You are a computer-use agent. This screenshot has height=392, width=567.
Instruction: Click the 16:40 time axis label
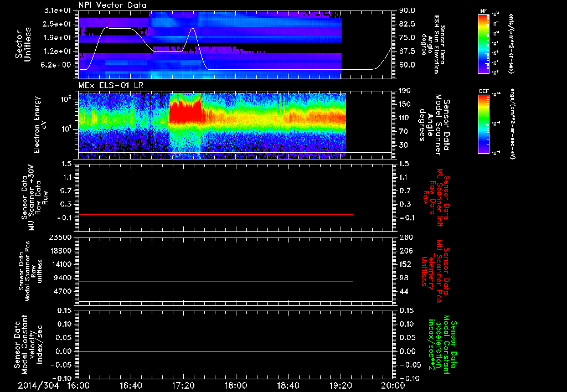point(131,385)
